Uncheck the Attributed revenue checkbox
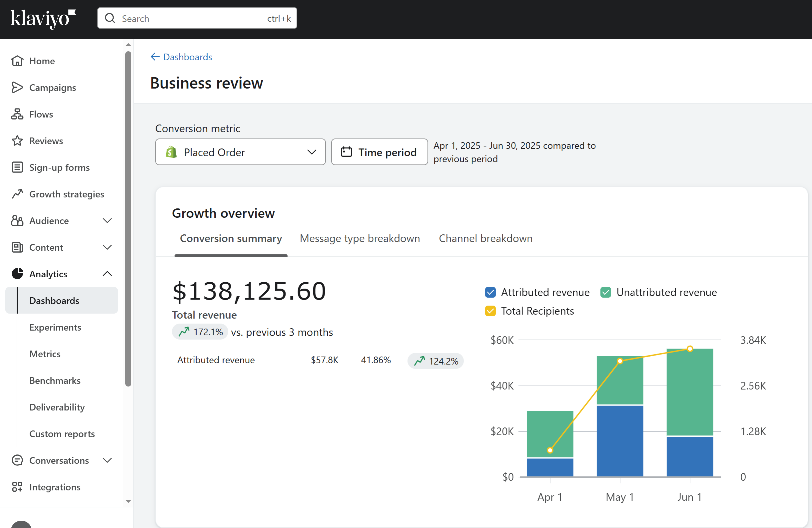Screen dimensions: 812x528 (x=490, y=292)
